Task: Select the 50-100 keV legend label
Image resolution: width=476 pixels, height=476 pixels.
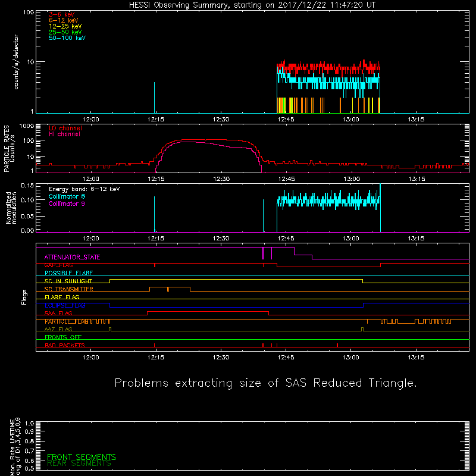Action: (67, 38)
